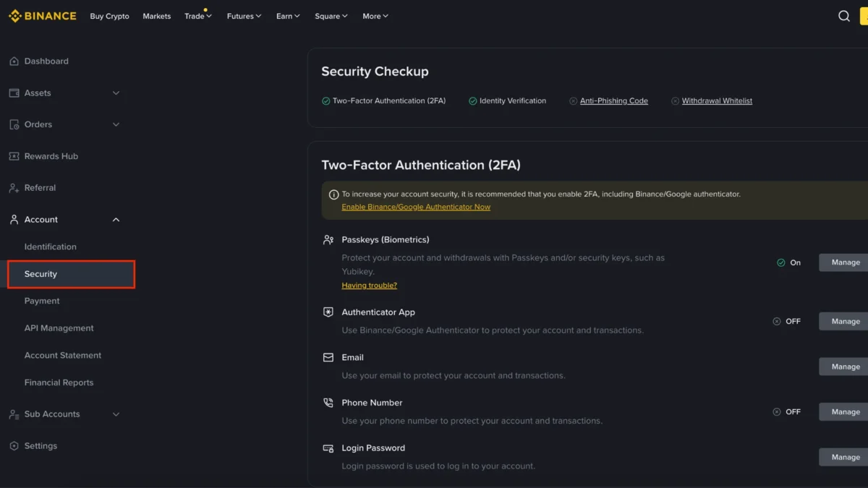Click Enable Binance/Google Authenticator Now link
The image size is (868, 488).
416,207
